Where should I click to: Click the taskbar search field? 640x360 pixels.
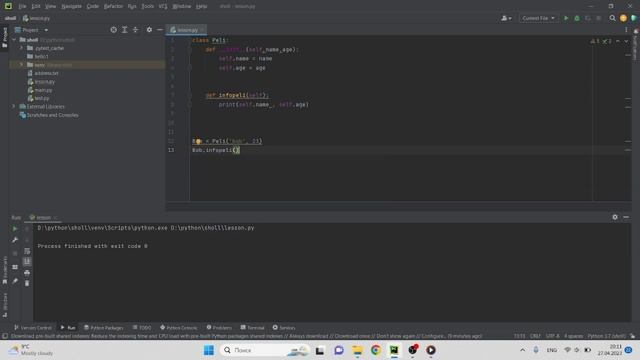pyautogui.click(x=265, y=350)
